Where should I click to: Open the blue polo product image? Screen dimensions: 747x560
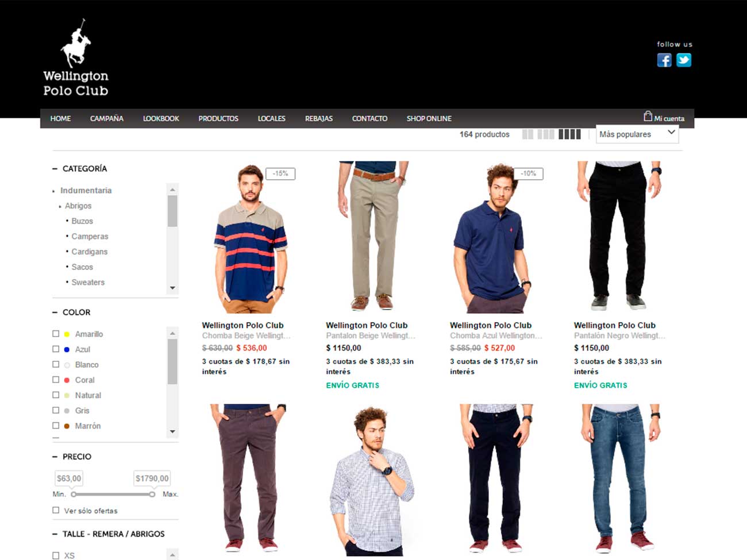[492, 238]
